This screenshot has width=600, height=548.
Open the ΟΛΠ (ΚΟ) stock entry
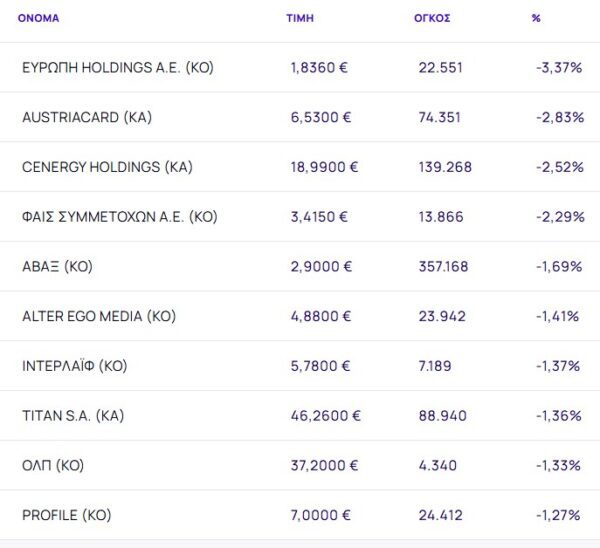[x=53, y=466]
